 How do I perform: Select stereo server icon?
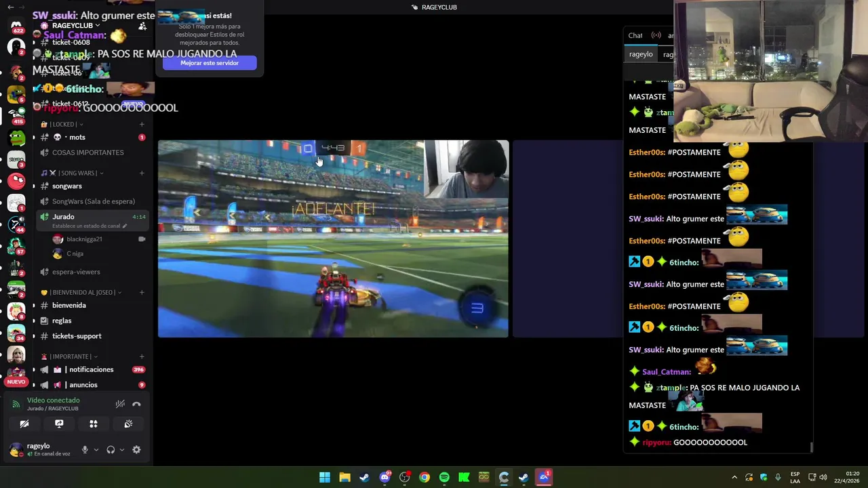[x=16, y=160]
